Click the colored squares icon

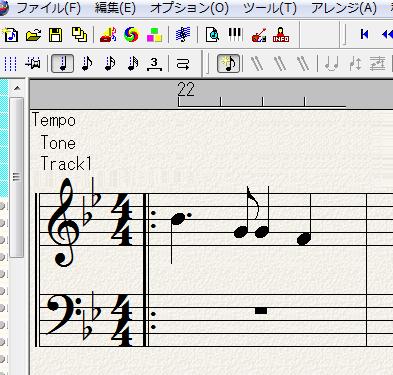(x=154, y=35)
